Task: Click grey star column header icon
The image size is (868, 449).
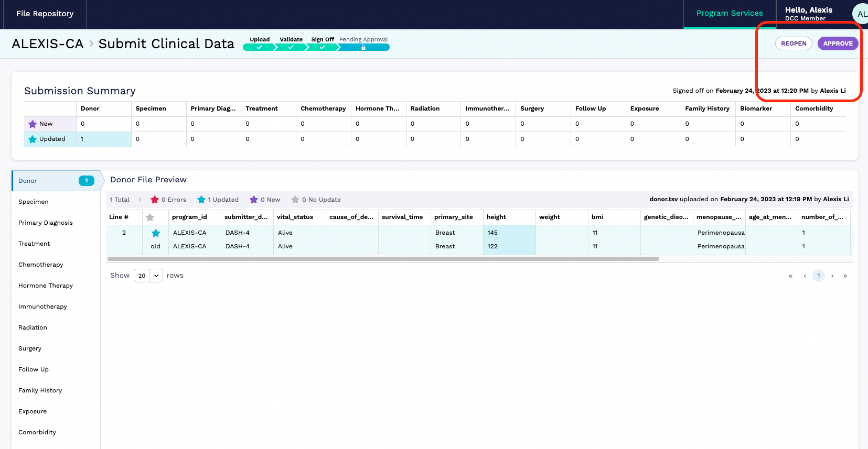Action: point(150,217)
